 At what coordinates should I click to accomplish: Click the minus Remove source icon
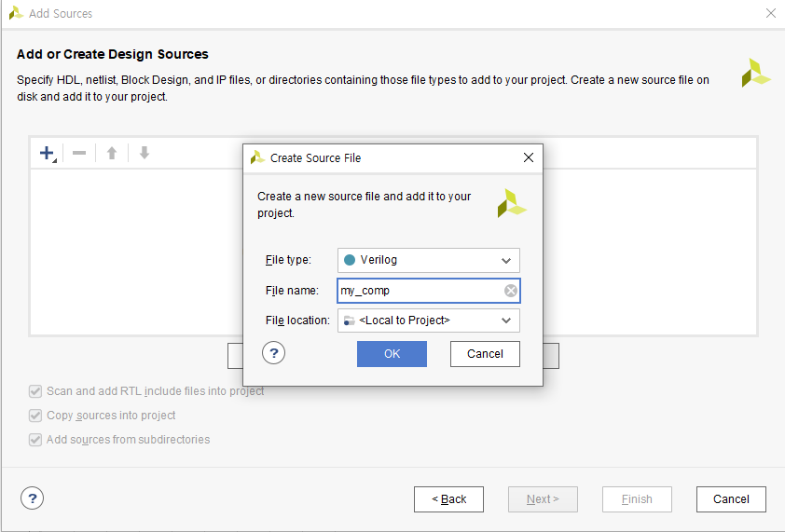(x=79, y=153)
